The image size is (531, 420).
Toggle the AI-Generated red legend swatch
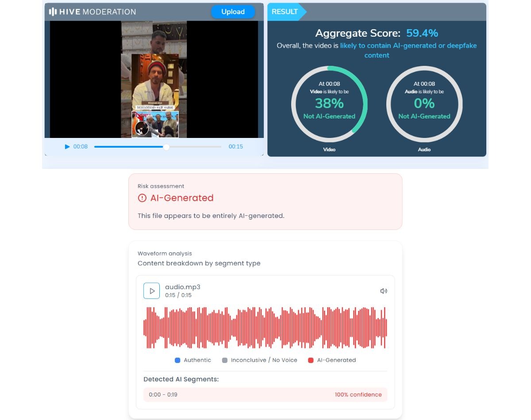click(x=311, y=360)
